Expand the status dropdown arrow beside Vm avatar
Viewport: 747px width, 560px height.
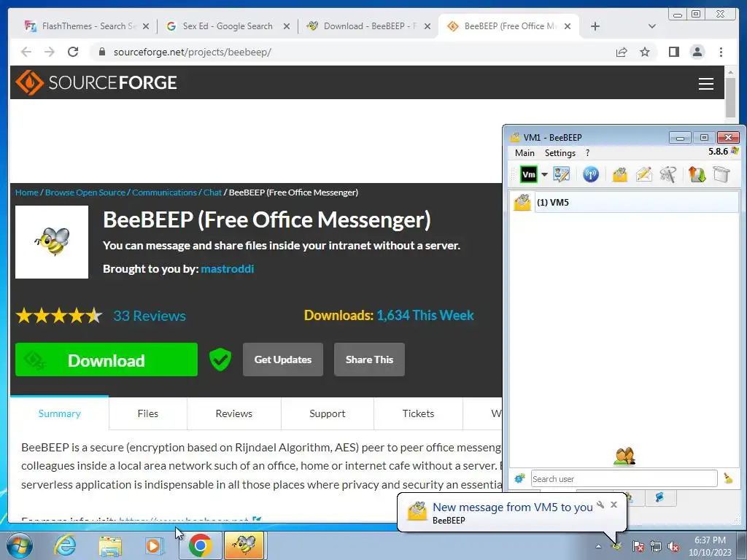pos(544,174)
